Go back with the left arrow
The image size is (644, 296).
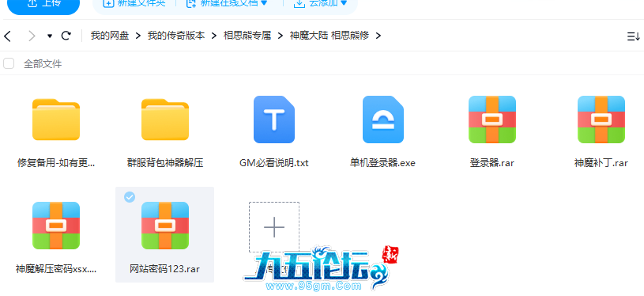[7, 36]
